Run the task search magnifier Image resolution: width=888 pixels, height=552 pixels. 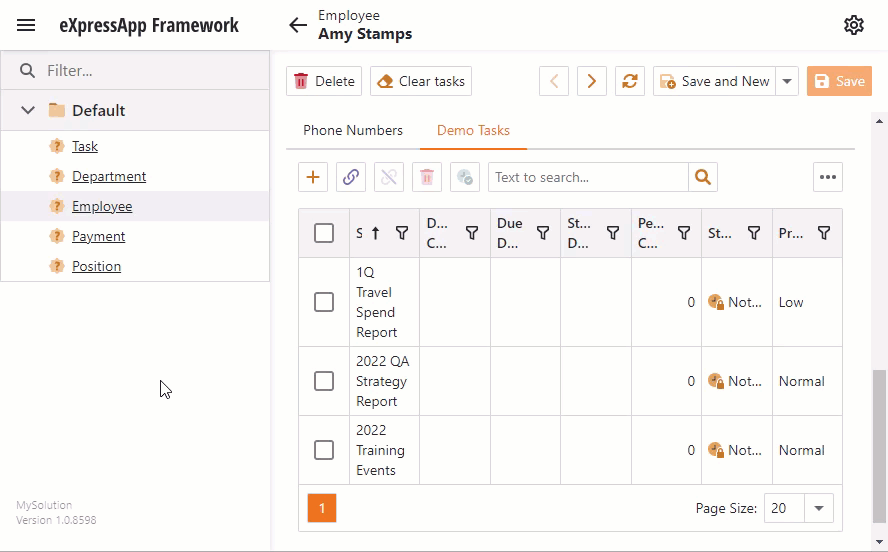[703, 177]
